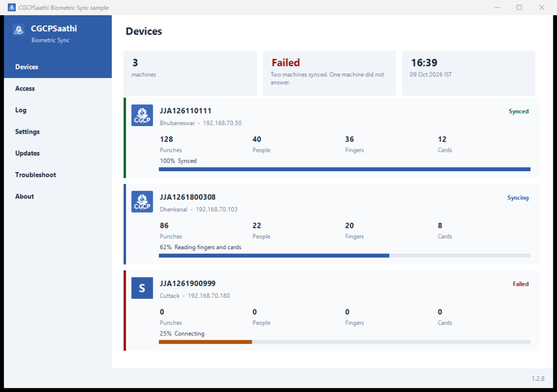Open the Log page

[x=58, y=110]
